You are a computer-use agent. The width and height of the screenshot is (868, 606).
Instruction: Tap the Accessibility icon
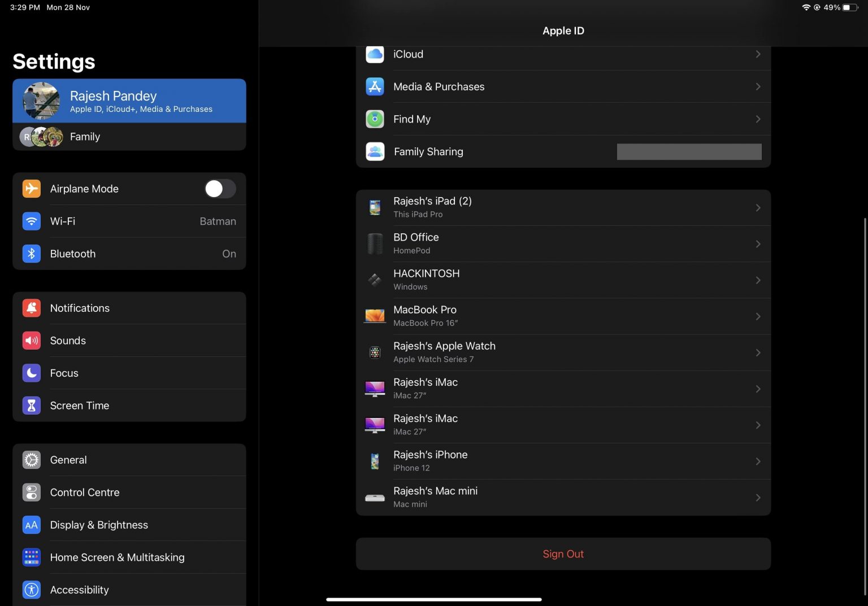pos(32,590)
